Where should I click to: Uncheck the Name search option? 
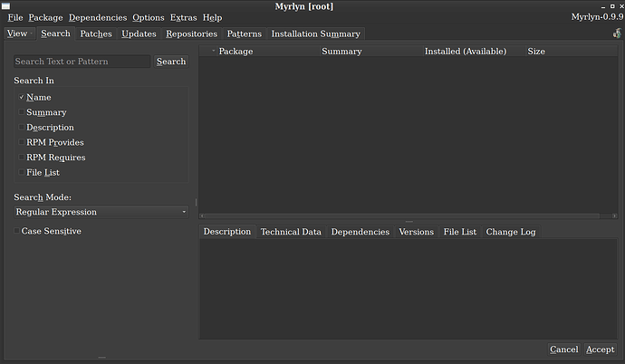22,97
